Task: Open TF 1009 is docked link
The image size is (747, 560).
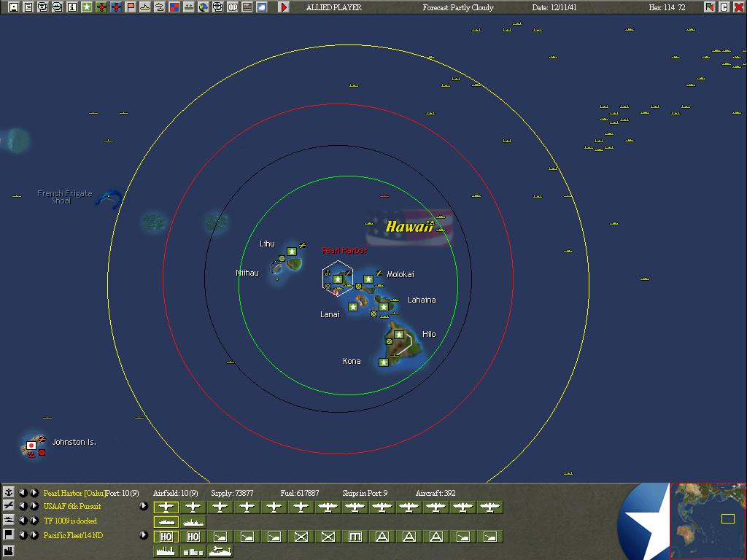Action: [x=70, y=521]
